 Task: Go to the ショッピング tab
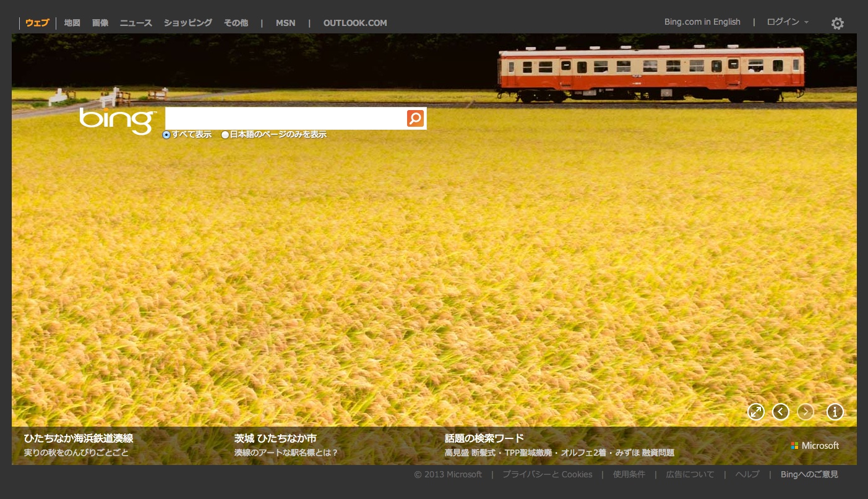[x=188, y=23]
